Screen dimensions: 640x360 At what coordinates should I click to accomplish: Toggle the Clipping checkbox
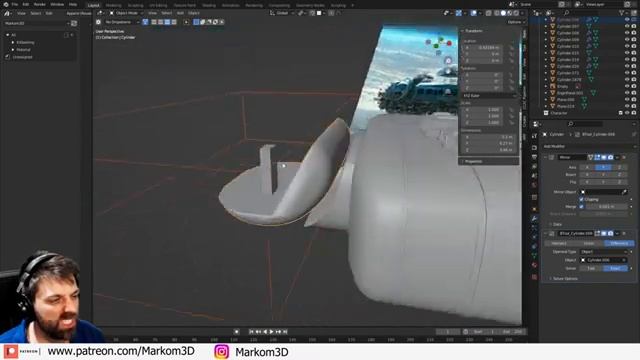pos(581,199)
